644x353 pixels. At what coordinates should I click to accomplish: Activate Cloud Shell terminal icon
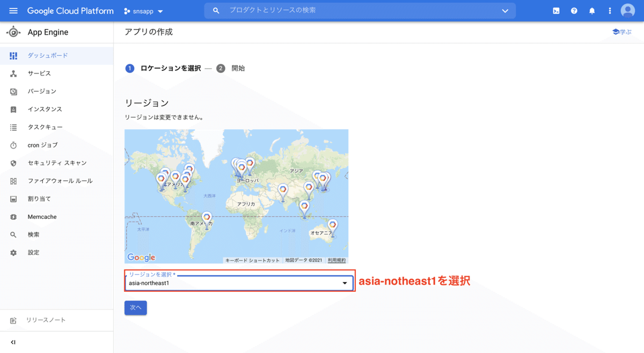tap(556, 11)
